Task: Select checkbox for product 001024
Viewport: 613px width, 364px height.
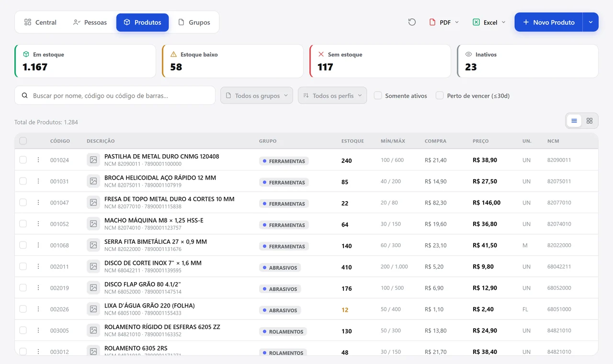Action: (23, 160)
